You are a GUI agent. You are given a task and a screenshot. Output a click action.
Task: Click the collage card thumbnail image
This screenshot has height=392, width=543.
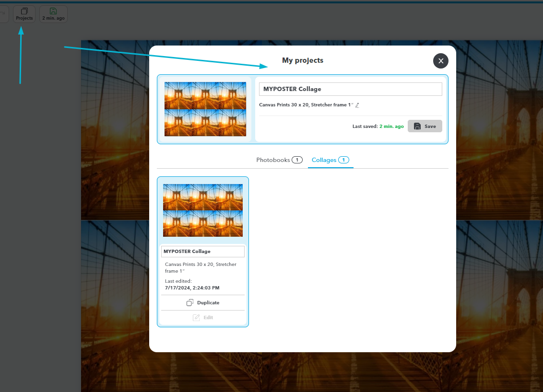203,210
